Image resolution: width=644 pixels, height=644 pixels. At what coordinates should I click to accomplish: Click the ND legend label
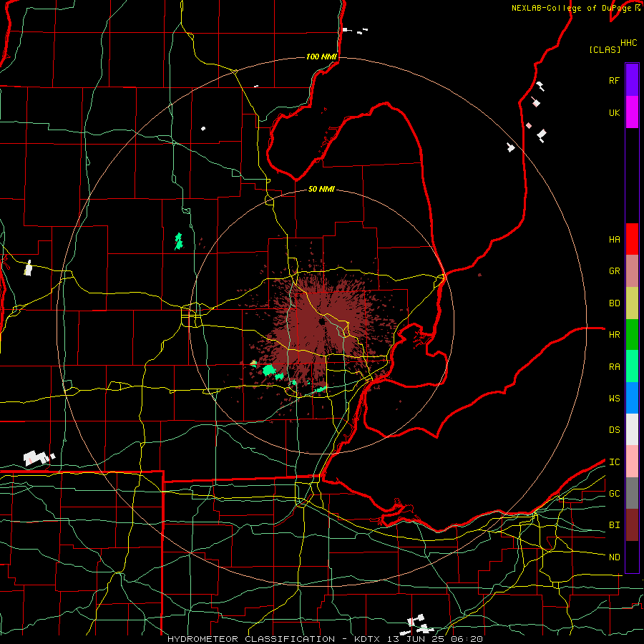(614, 557)
